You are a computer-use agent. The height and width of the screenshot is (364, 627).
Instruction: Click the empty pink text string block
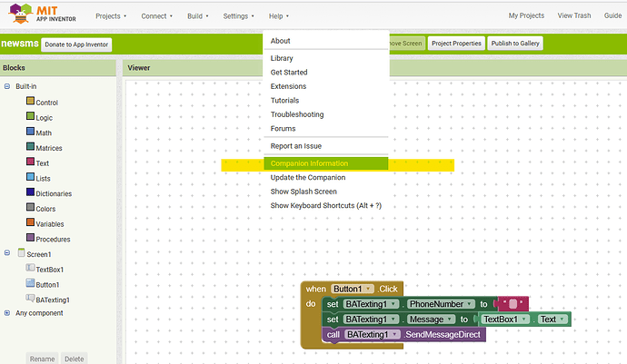click(x=513, y=304)
